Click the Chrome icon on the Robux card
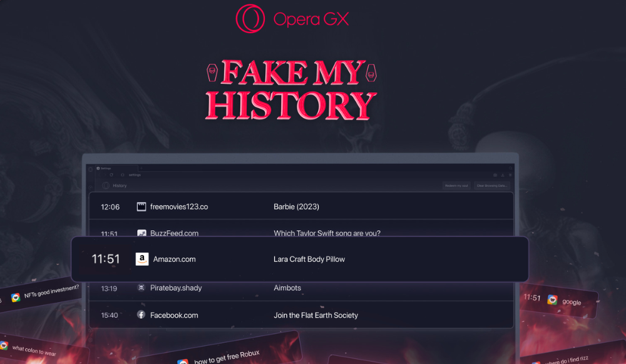Image resolution: width=626 pixels, height=364 pixels. click(182, 361)
